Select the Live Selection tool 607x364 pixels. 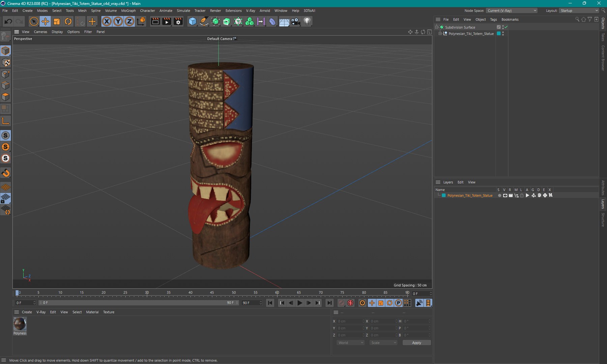pos(34,22)
